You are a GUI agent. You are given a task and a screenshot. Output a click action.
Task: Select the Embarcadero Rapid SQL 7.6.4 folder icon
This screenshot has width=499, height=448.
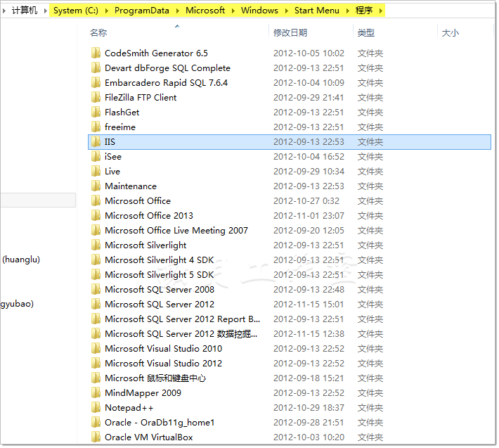pyautogui.click(x=96, y=82)
